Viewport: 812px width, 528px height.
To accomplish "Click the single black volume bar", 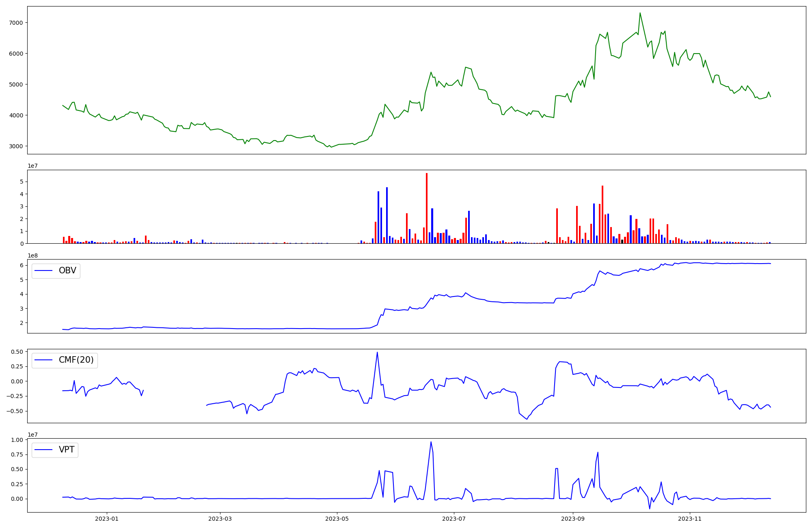I will tap(622, 241).
